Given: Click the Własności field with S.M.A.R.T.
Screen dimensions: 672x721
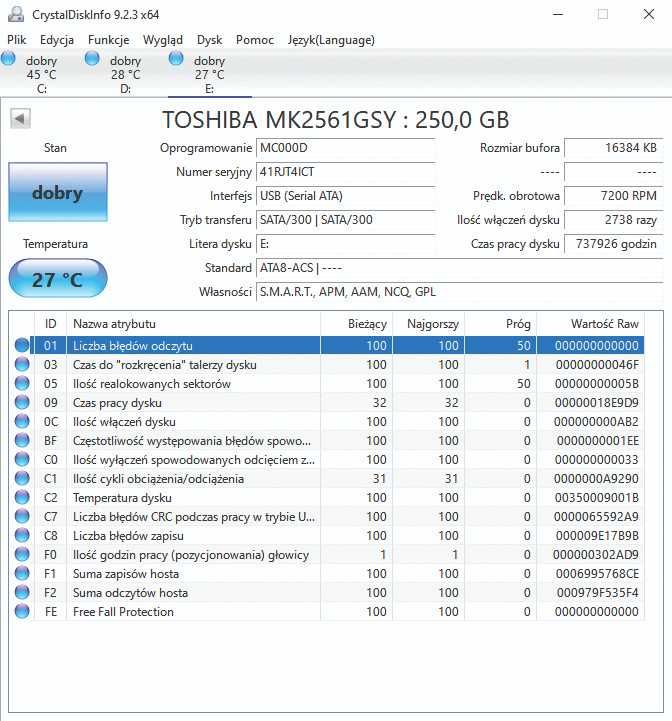Looking at the screenshot, I should (x=459, y=292).
